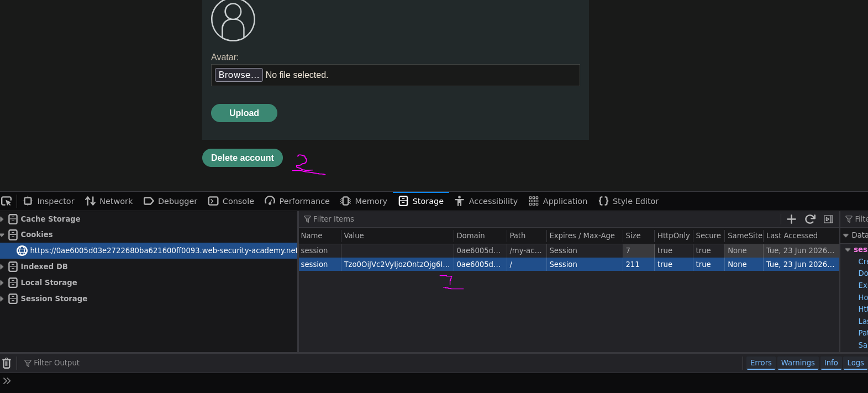Sort by Path column header
This screenshot has height=393, width=868.
527,235
